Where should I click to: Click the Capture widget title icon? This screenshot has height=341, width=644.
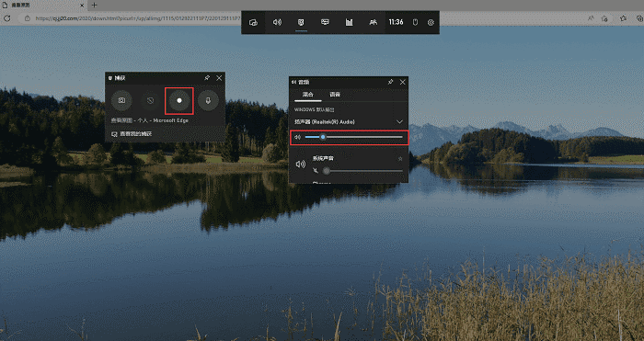click(x=109, y=78)
